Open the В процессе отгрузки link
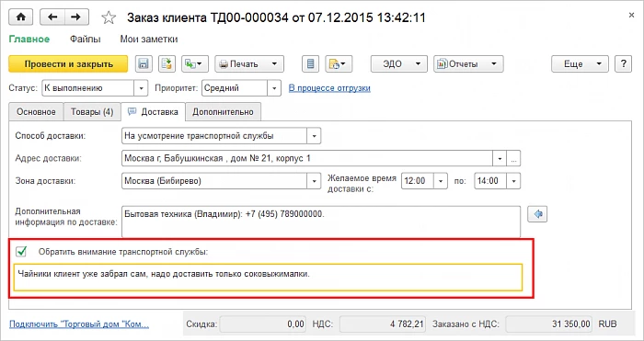The width and height of the screenshot is (644, 341). click(x=329, y=88)
